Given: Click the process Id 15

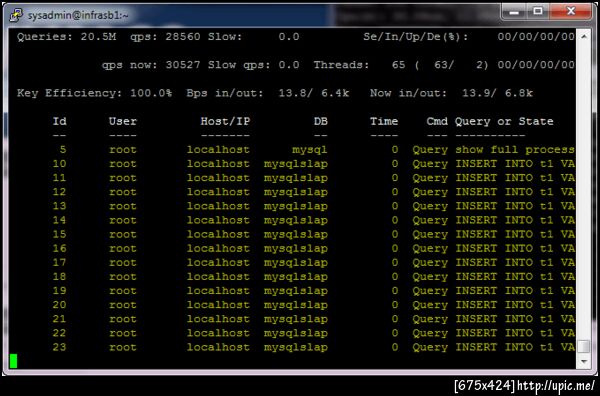Looking at the screenshot, I should point(59,234).
